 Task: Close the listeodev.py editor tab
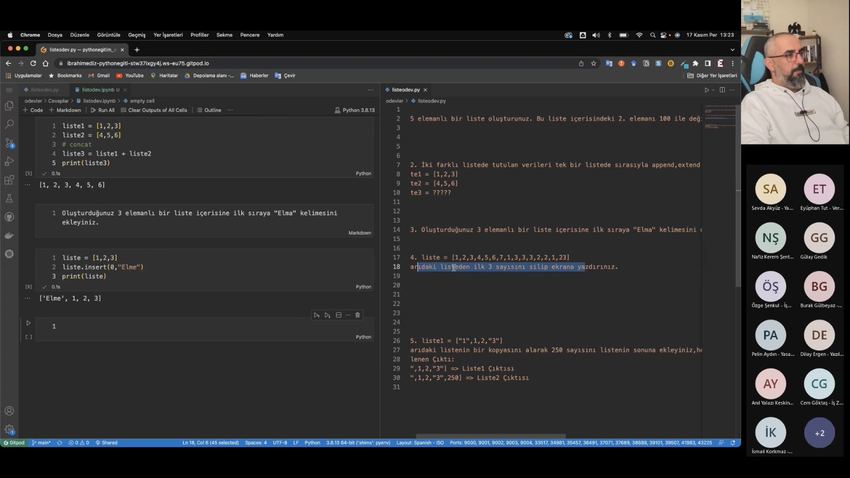point(426,90)
